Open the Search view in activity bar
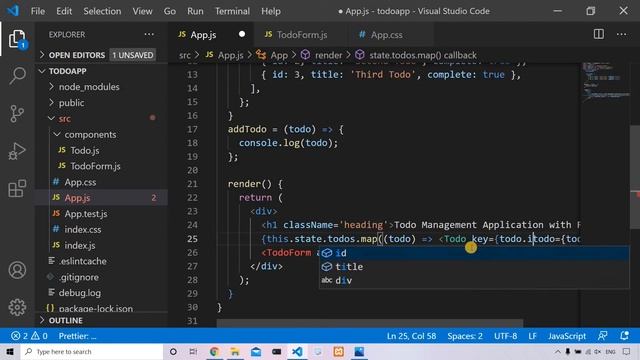The image size is (640, 360). pyautogui.click(x=17, y=76)
